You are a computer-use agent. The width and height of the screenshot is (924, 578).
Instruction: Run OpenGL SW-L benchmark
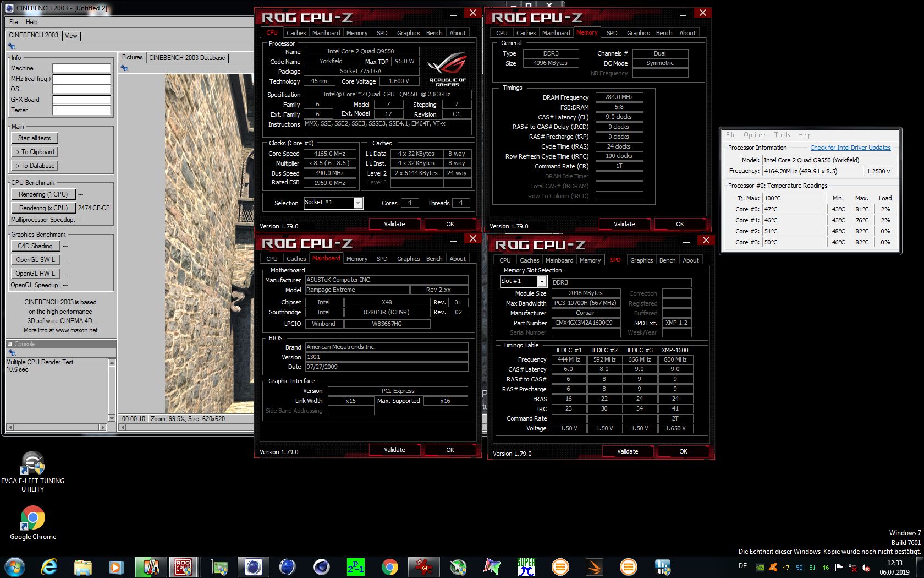point(35,260)
